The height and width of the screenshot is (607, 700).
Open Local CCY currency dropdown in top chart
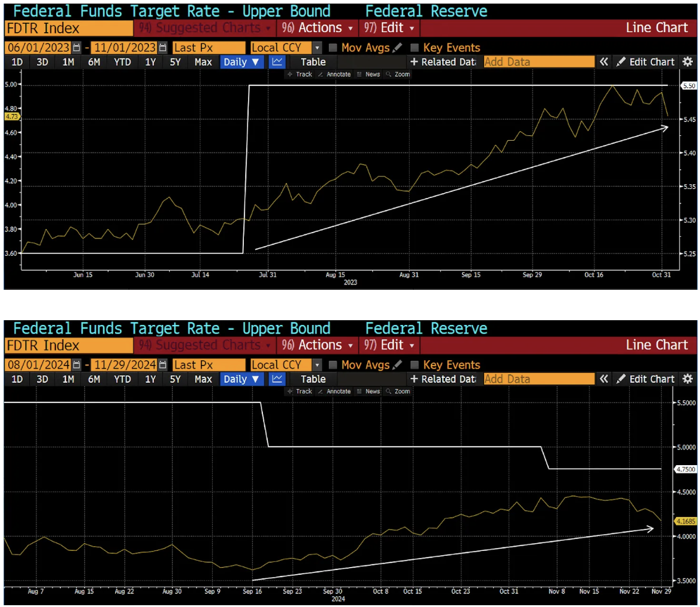coord(317,48)
